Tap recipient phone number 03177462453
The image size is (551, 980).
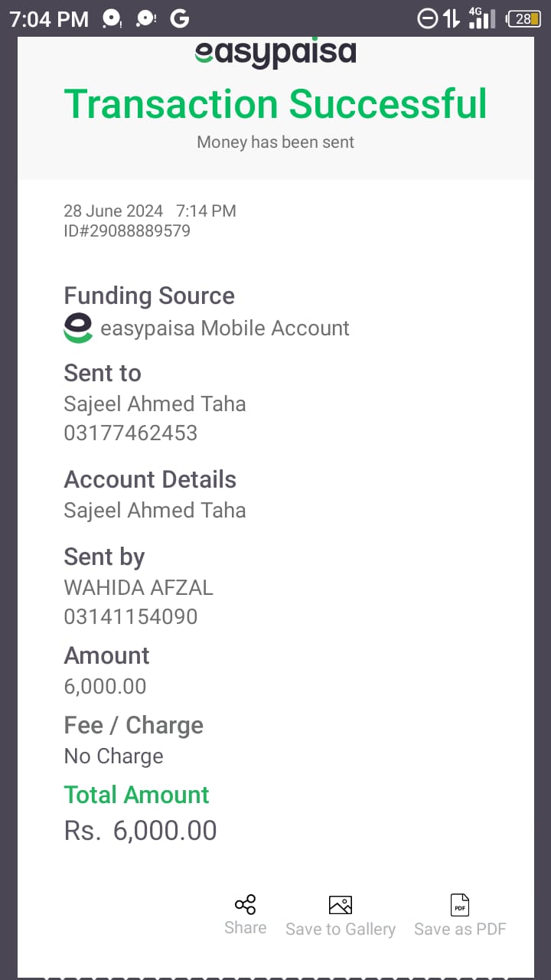click(131, 433)
